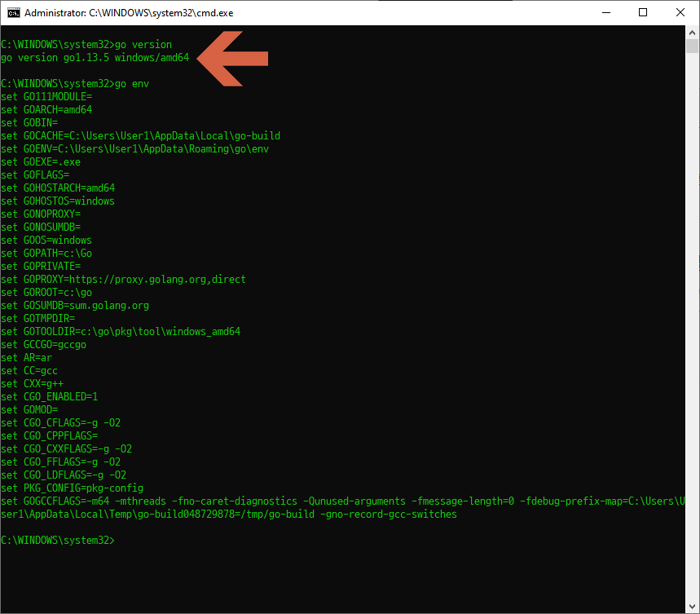Image resolution: width=700 pixels, height=614 pixels.
Task: Click the 'set GOHOSTOS=windows' line
Action: (x=58, y=201)
